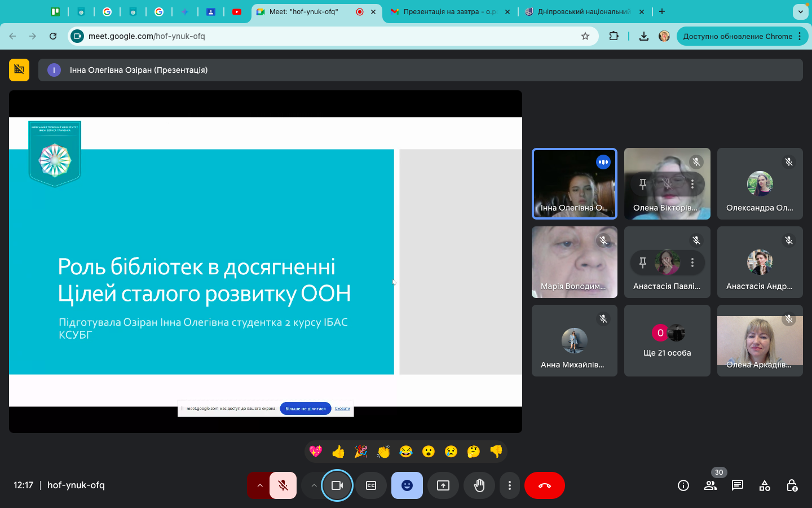Switch to the Презентація на завтра tab
The image size is (812, 508).
[449, 12]
